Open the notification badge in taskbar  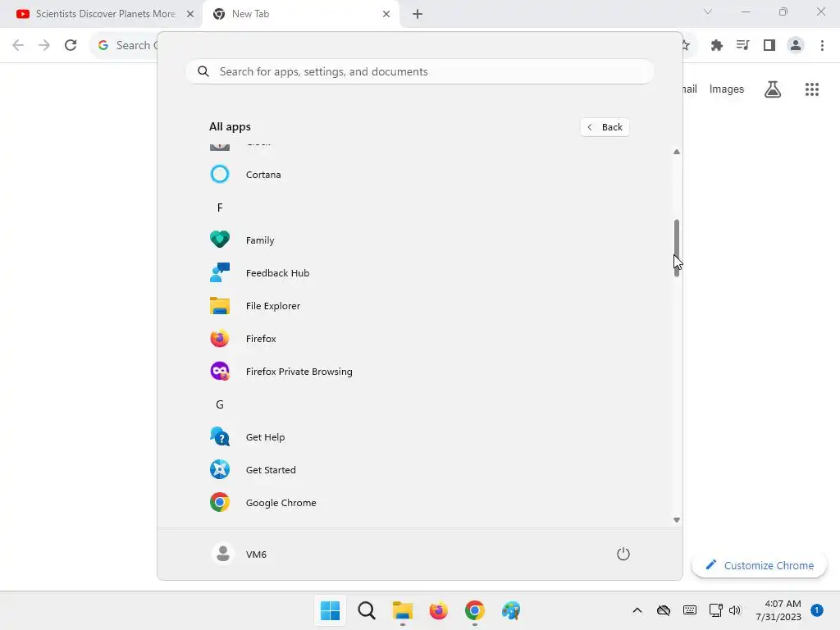pyautogui.click(x=817, y=610)
